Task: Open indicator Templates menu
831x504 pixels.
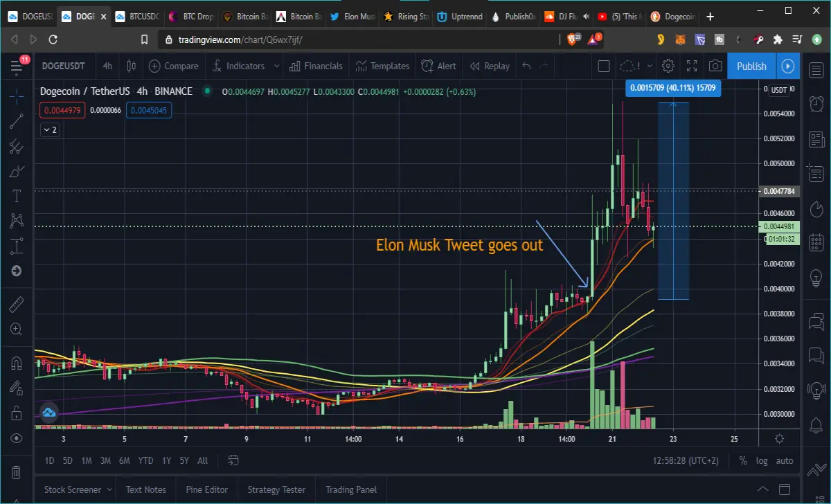Action: (383, 66)
